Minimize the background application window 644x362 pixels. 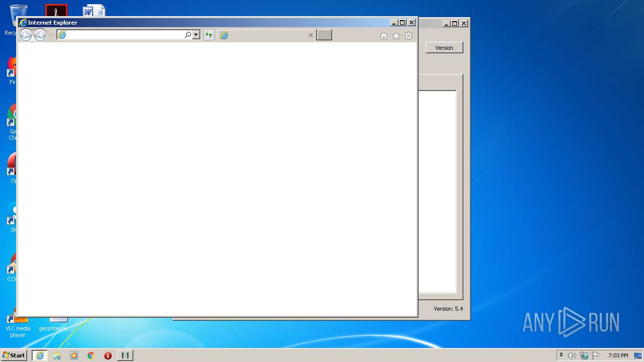(x=446, y=23)
